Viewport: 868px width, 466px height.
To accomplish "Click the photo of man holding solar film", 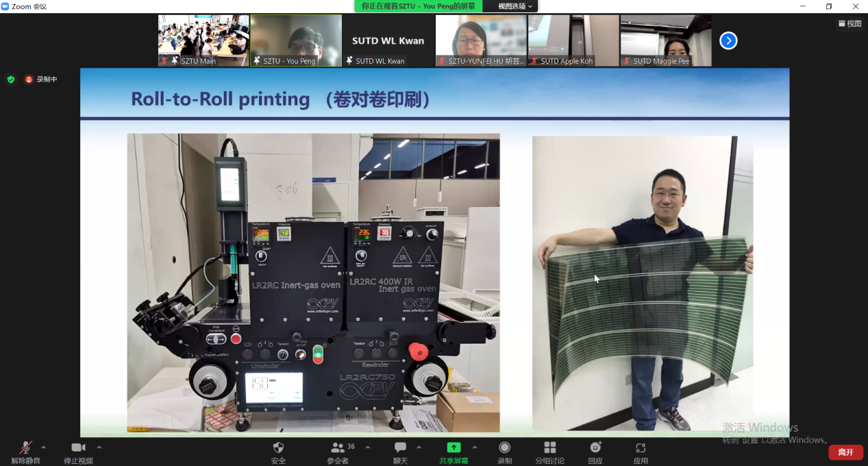I will tap(643, 283).
